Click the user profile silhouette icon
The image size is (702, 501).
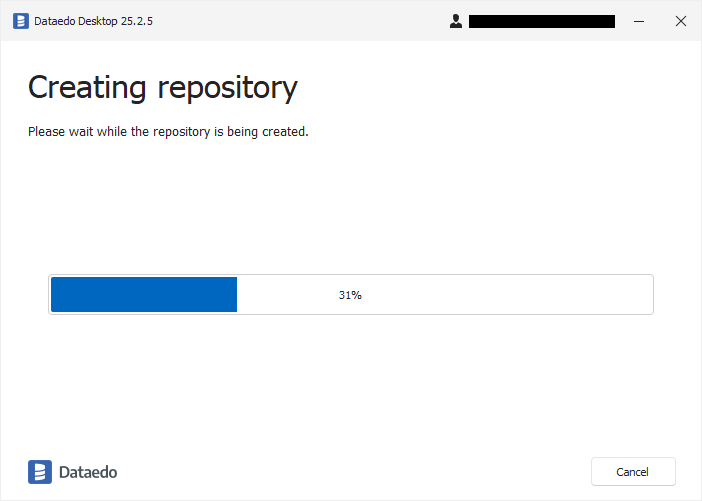(x=456, y=21)
